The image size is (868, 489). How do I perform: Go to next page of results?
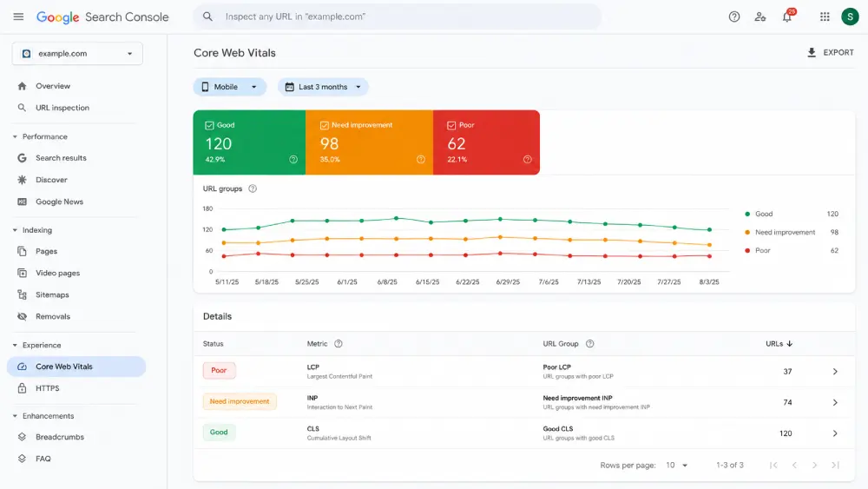click(814, 466)
